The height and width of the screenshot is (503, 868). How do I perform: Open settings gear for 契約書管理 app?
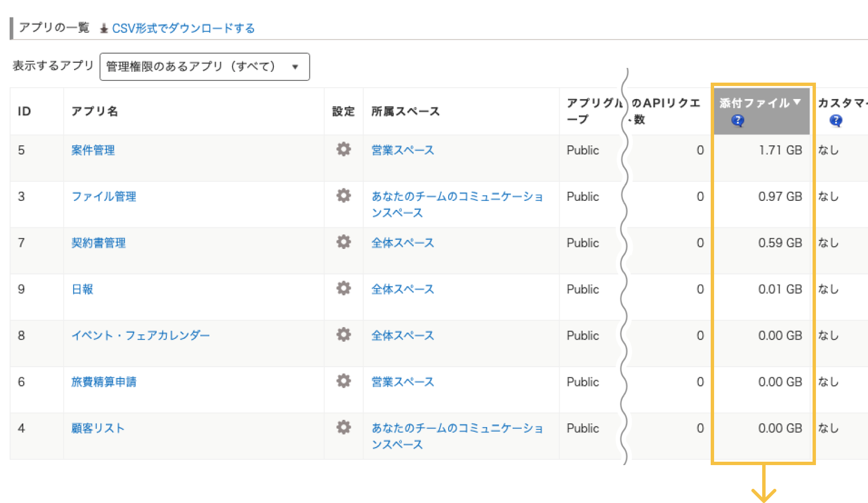point(343,242)
